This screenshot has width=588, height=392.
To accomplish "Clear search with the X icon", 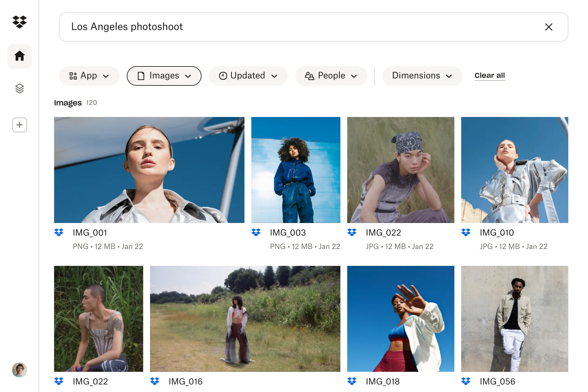I will tap(548, 27).
